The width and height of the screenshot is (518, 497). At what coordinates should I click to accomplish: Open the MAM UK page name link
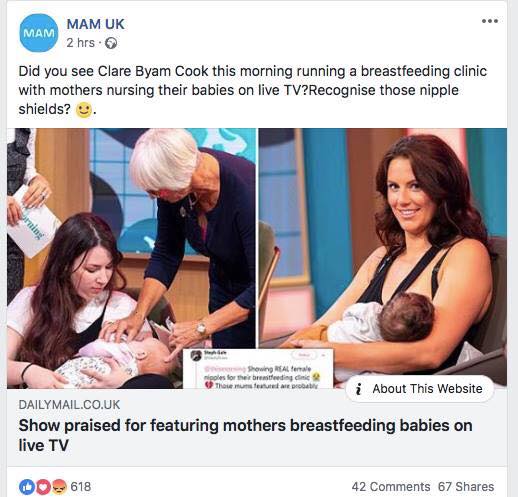click(x=95, y=24)
